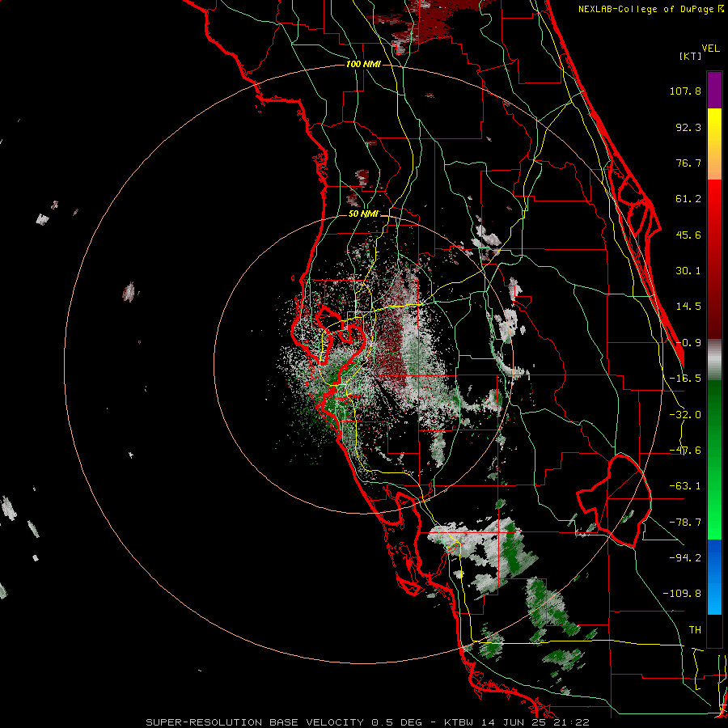Click the -63.1 velocity scale value
Viewport: 728px width, 728px height.
tap(685, 486)
